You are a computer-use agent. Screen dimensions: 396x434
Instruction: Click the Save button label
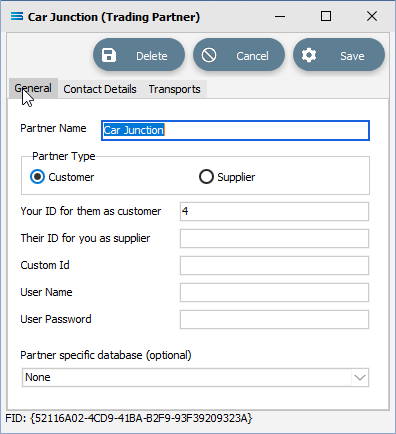point(352,56)
